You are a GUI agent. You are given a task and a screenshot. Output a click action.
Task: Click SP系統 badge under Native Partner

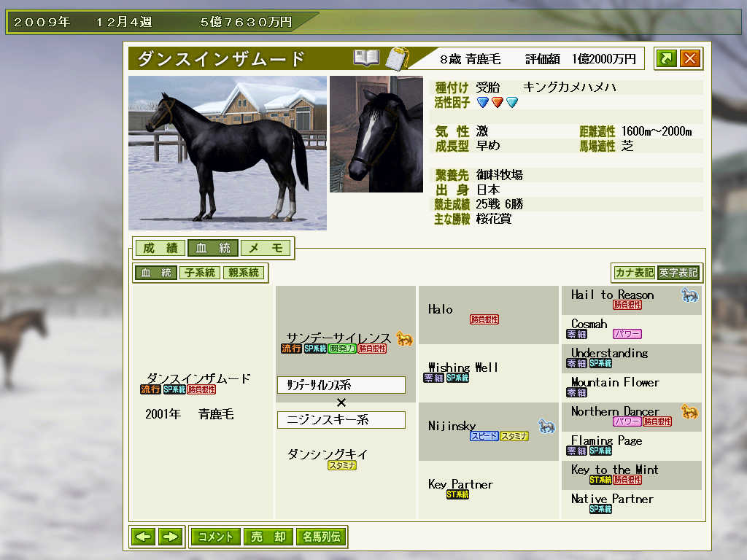(x=600, y=509)
